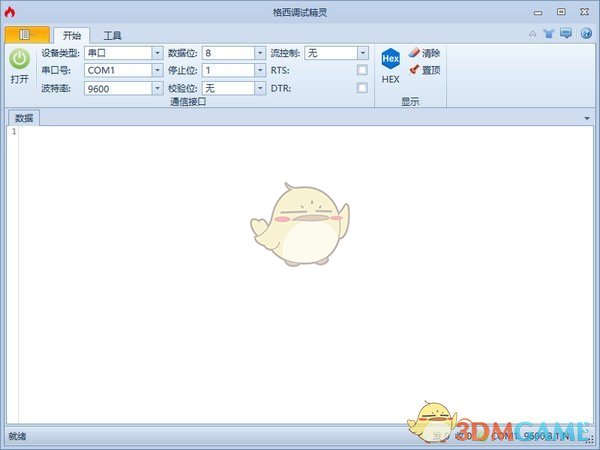Click the flame app icon in title bar
This screenshot has height=450, width=600.
click(9, 10)
